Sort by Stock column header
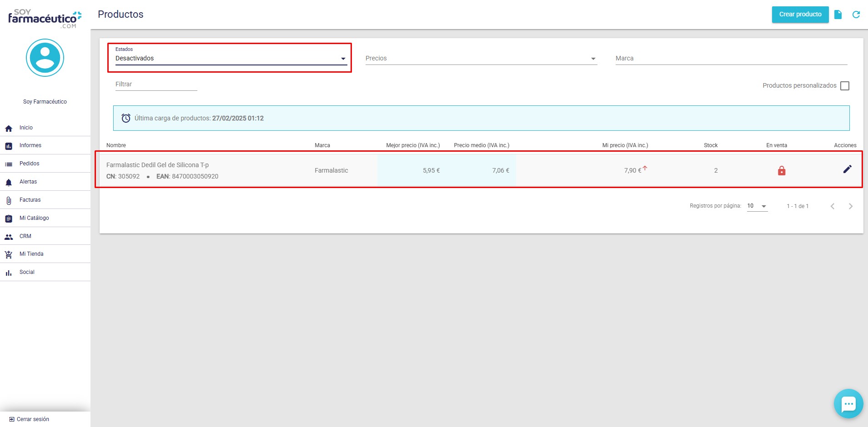 pyautogui.click(x=711, y=145)
